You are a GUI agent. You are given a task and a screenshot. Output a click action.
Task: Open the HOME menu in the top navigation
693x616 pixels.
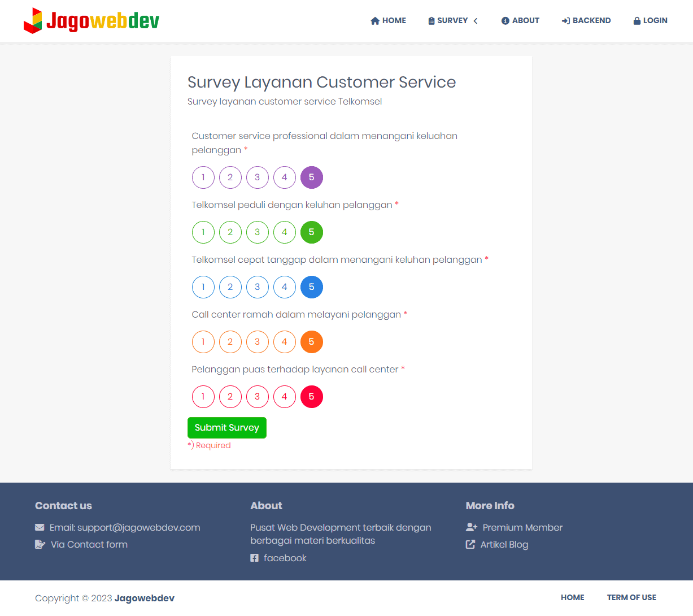pyautogui.click(x=389, y=21)
